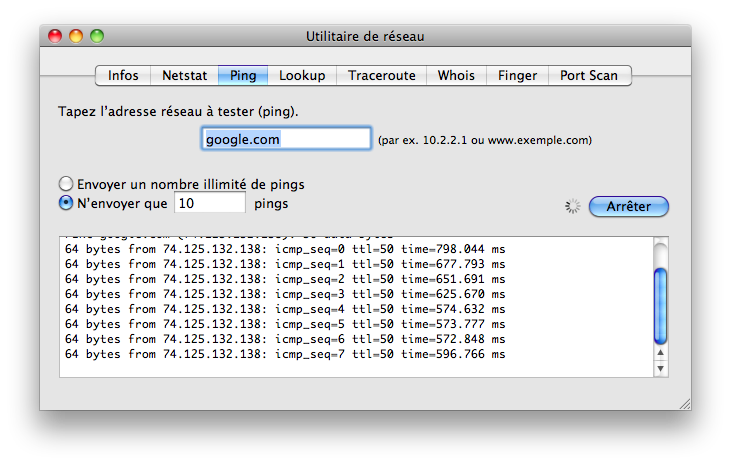This screenshot has height=465, width=731.
Task: Switch to the Port Scan tab
Action: point(588,75)
